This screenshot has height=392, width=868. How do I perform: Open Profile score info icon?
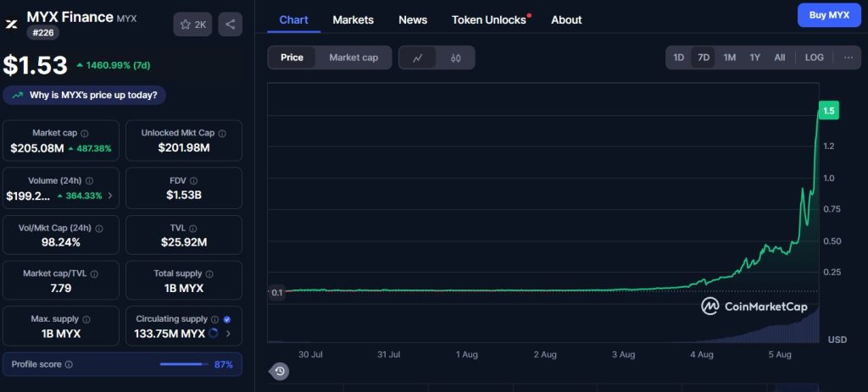[69, 364]
